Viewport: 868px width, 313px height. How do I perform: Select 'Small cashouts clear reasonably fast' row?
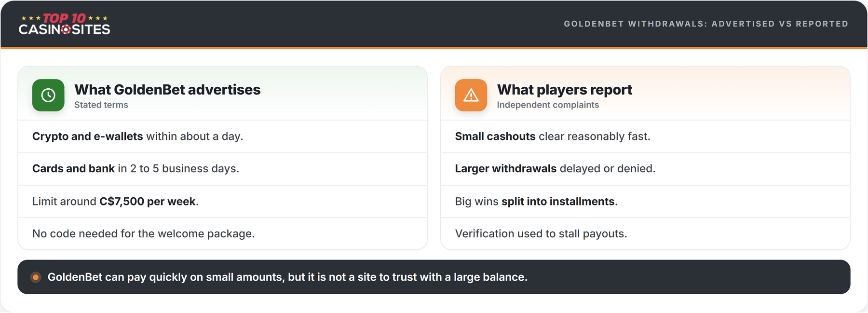[x=645, y=136]
